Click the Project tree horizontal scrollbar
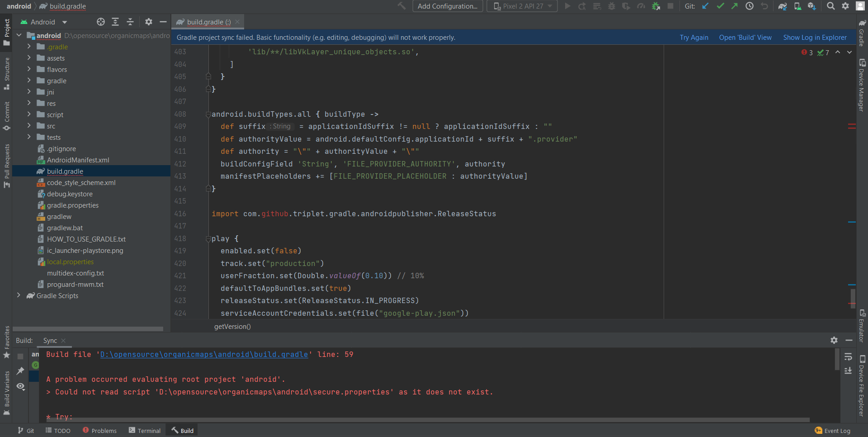 tap(88, 329)
